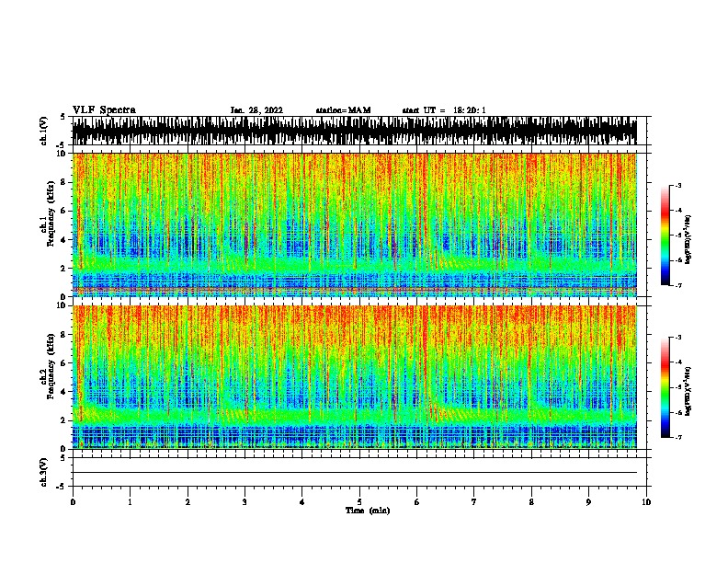The height and width of the screenshot is (563, 728).
Task: Click time axis tick label "1"
Action: pos(130,502)
